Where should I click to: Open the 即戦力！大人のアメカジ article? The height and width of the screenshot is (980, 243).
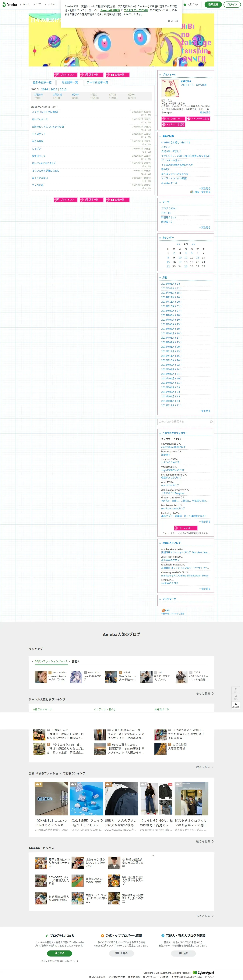pos(121,823)
